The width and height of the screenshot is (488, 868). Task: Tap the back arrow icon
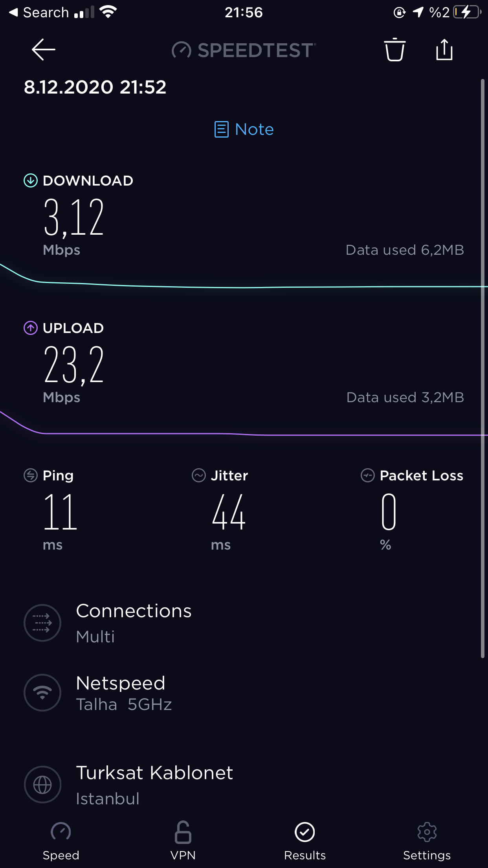coord(43,50)
